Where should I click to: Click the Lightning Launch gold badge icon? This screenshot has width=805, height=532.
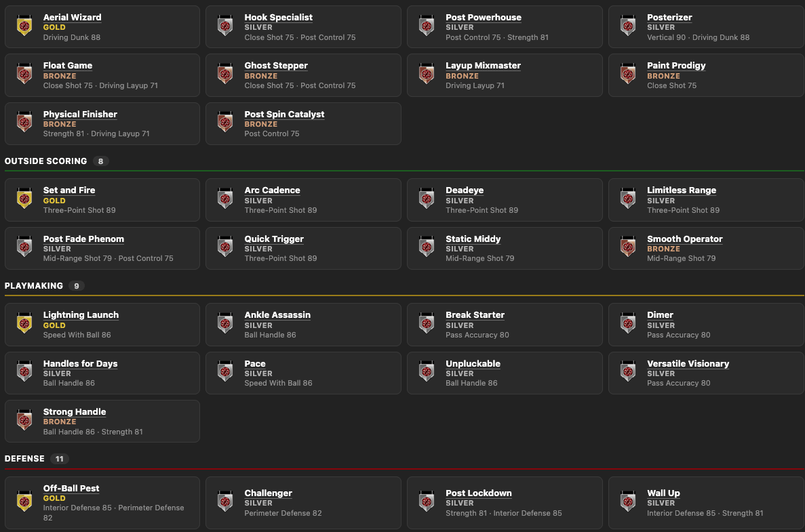pyautogui.click(x=24, y=324)
